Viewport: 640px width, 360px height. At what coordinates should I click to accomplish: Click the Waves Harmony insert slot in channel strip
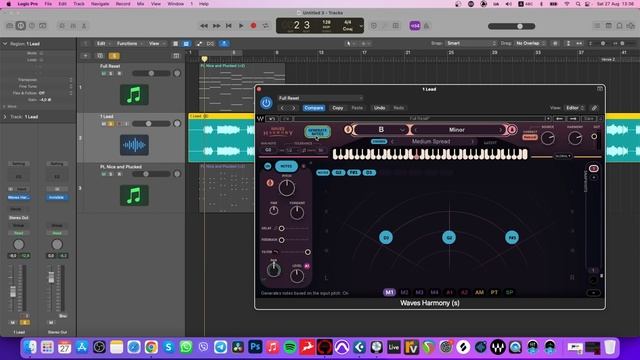[x=19, y=197]
